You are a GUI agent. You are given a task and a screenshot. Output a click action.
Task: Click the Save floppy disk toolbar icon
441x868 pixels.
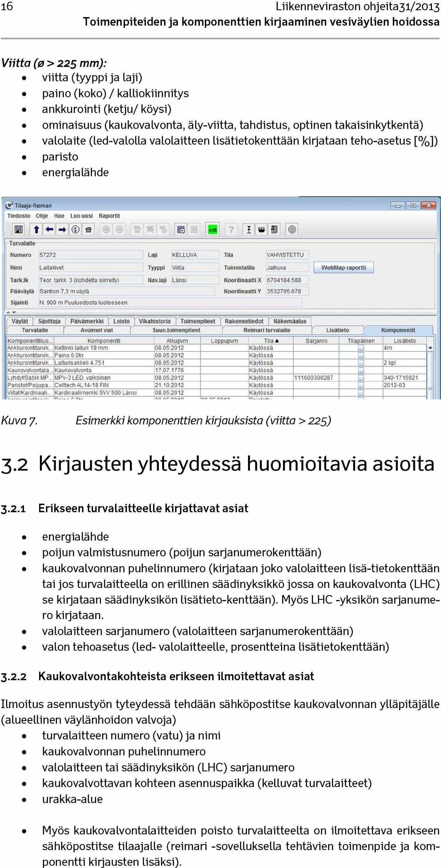tap(18, 229)
